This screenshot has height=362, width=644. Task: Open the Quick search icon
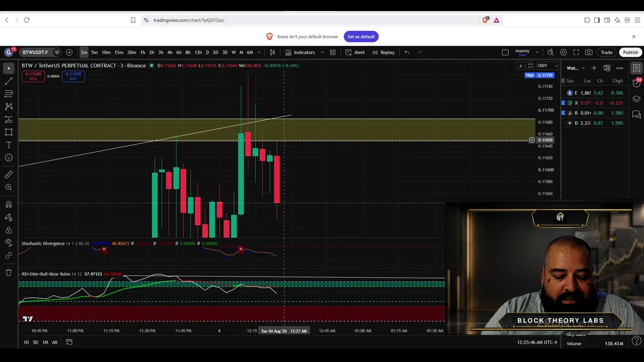point(550,52)
